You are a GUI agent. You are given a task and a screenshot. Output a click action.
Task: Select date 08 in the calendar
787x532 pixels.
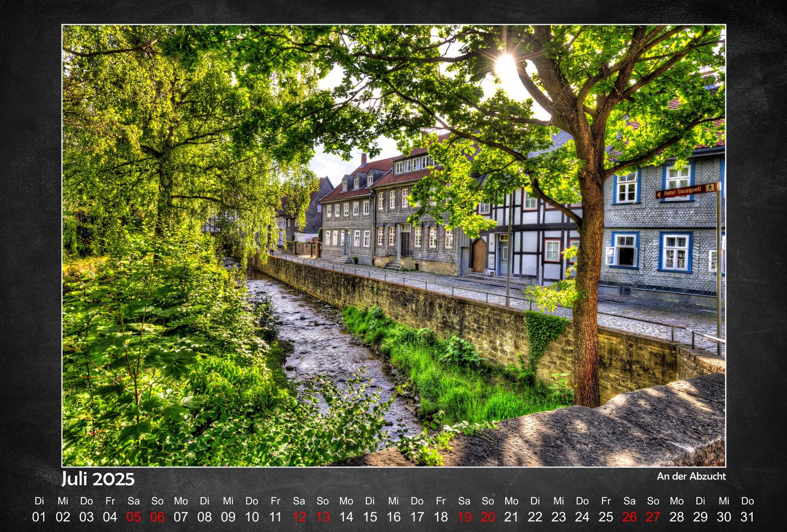tap(204, 517)
